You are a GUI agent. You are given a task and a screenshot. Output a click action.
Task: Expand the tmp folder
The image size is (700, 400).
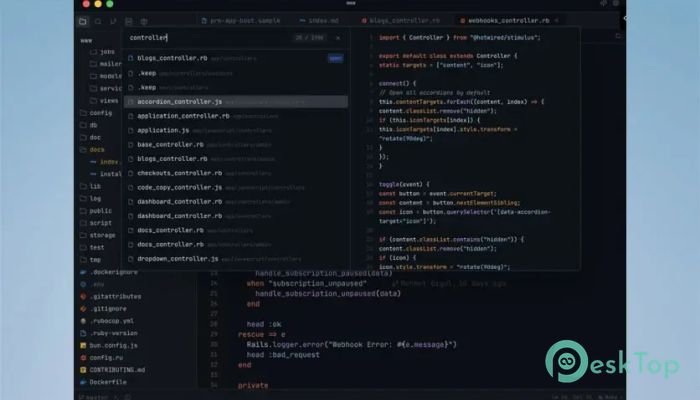coord(90,260)
